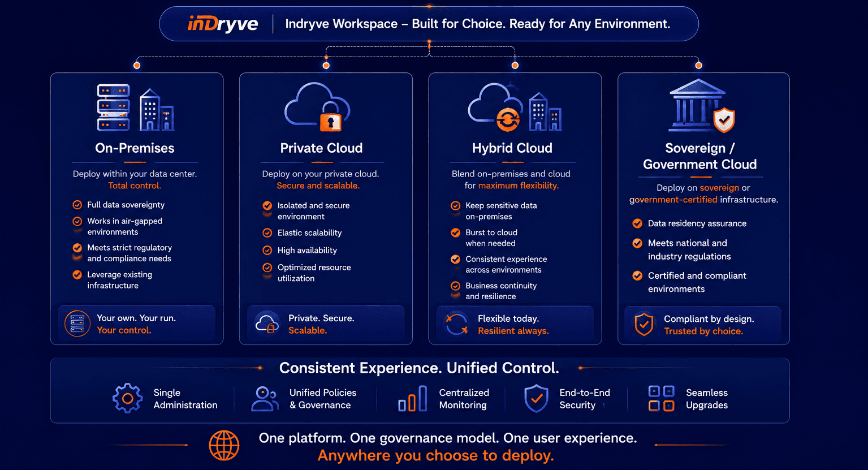Click the check icon beside 'Data residency assurance'

(x=637, y=223)
